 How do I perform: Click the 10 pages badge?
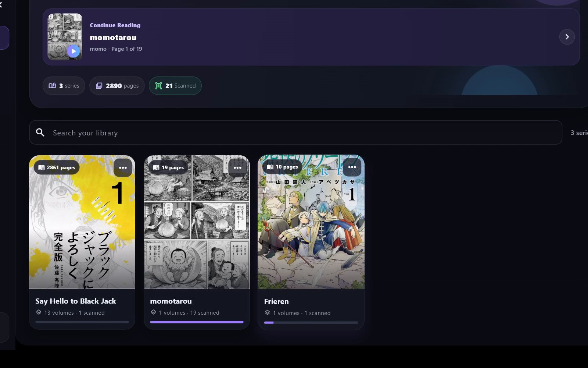tap(282, 167)
